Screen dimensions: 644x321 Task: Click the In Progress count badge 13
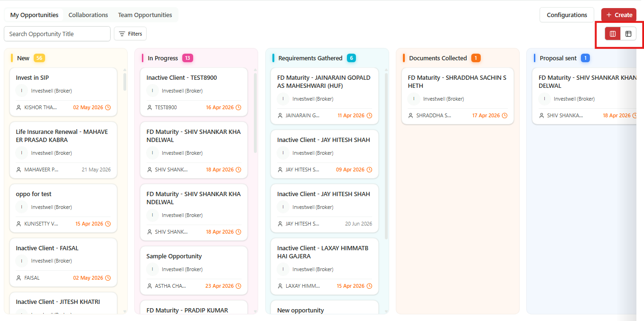(187, 58)
